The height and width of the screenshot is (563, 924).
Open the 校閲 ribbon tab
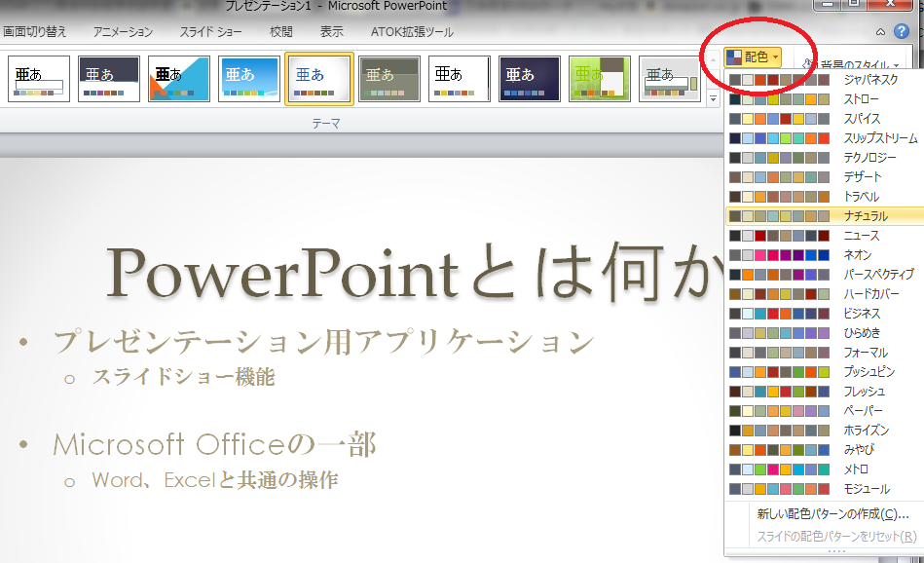click(x=281, y=32)
